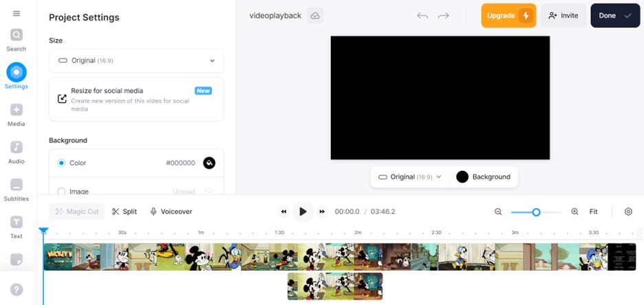Viewport: 644px width, 305px height.
Task: Open the Subtitles panel
Action: click(17, 189)
